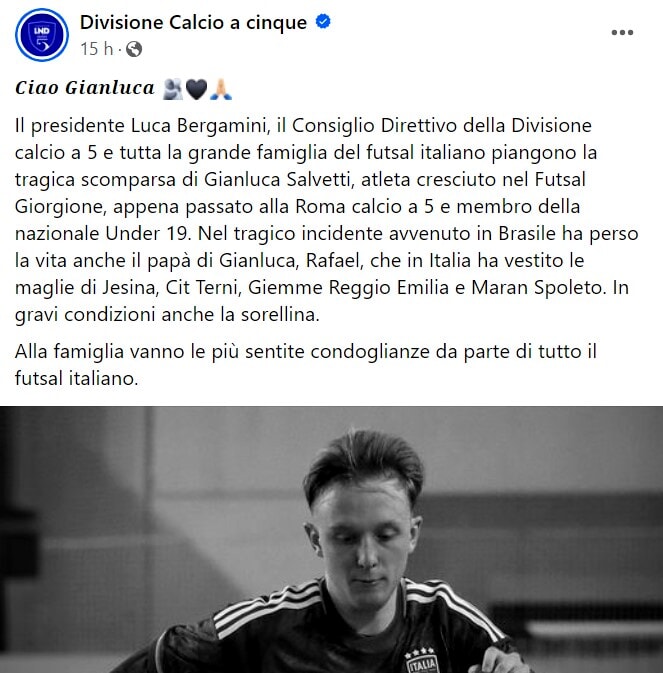Click 'Under 19' in the post text

click(x=147, y=233)
